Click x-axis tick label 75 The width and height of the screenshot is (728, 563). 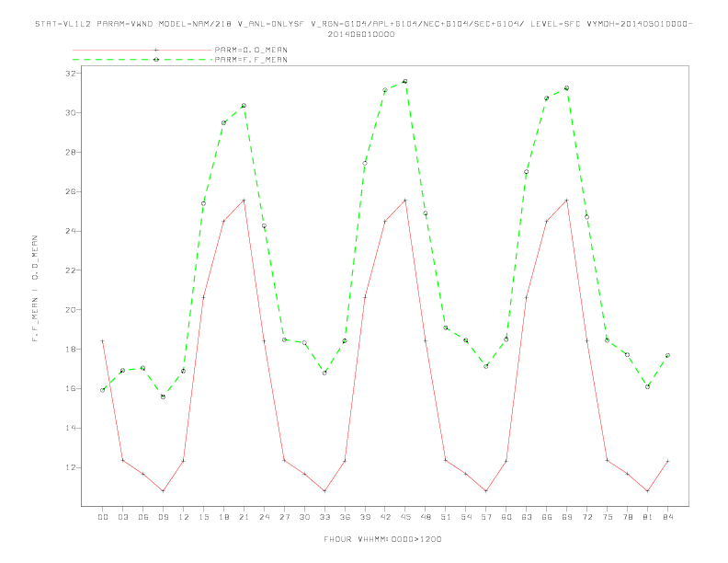click(607, 517)
